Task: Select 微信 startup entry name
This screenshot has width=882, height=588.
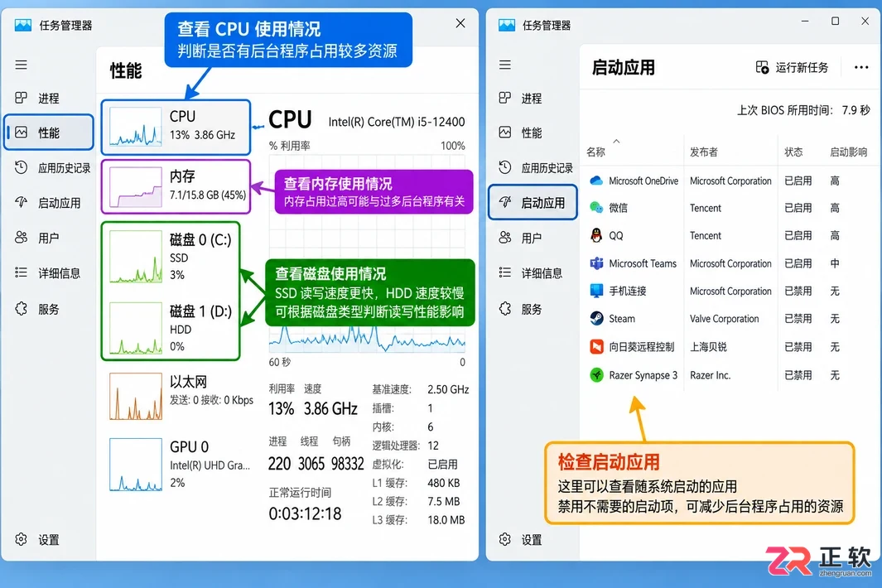Action: click(x=618, y=208)
